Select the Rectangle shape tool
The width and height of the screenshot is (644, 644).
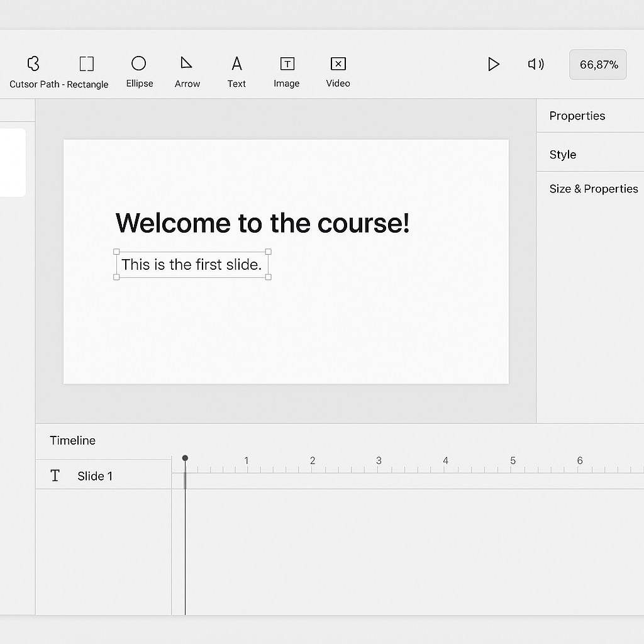pyautogui.click(x=87, y=64)
